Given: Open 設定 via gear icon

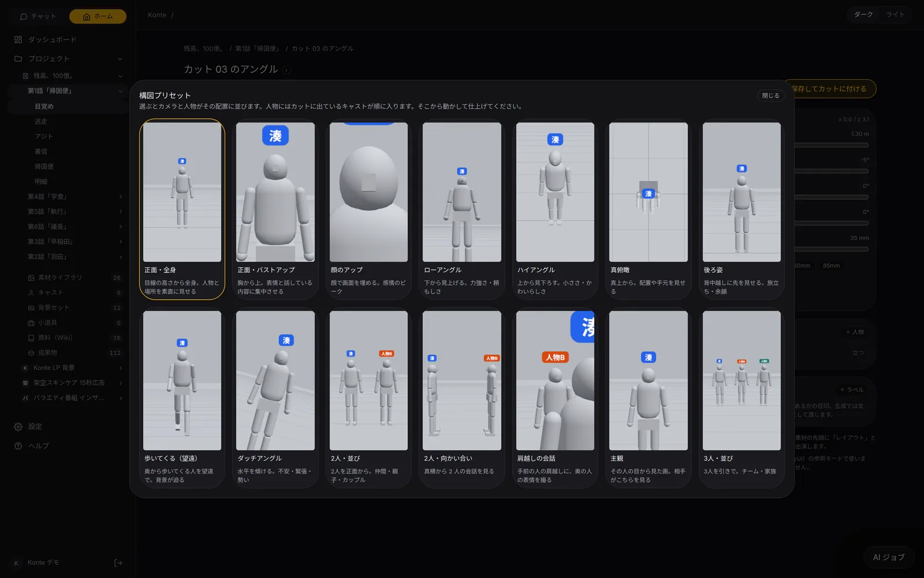Looking at the screenshot, I should point(18,427).
